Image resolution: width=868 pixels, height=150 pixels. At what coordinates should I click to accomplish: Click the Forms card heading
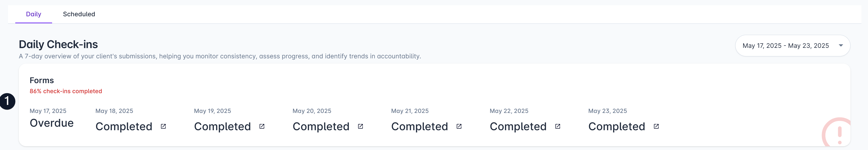42,80
